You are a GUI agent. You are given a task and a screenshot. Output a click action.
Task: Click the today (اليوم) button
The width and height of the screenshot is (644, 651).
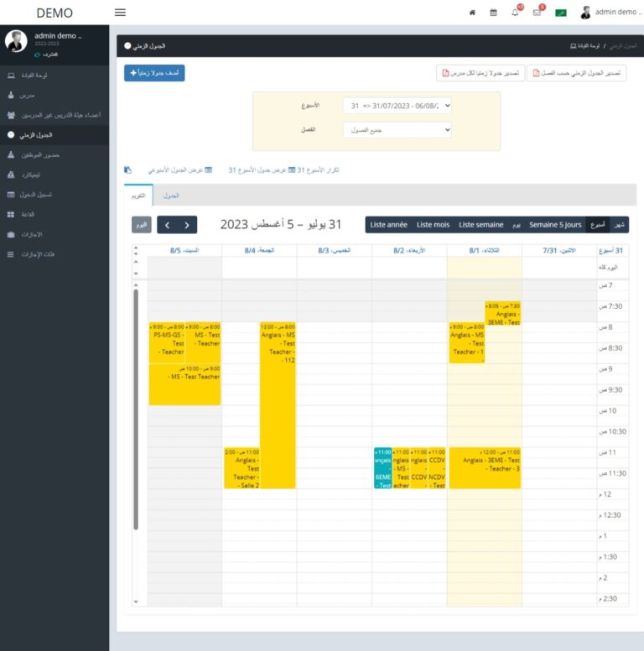[142, 225]
